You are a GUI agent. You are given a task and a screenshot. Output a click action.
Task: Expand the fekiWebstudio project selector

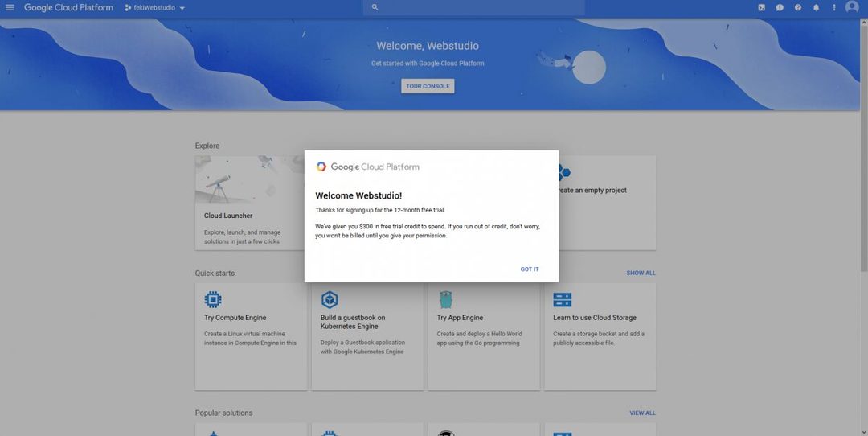pos(155,8)
